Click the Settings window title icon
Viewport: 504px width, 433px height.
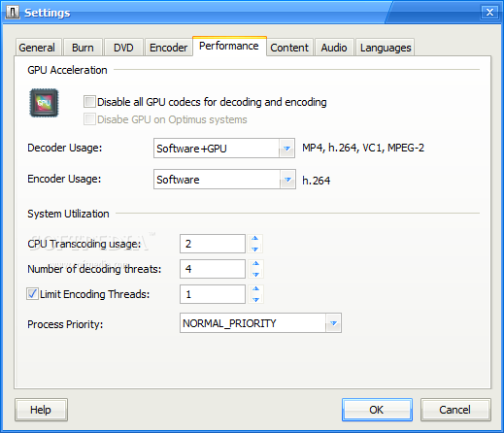(x=13, y=13)
